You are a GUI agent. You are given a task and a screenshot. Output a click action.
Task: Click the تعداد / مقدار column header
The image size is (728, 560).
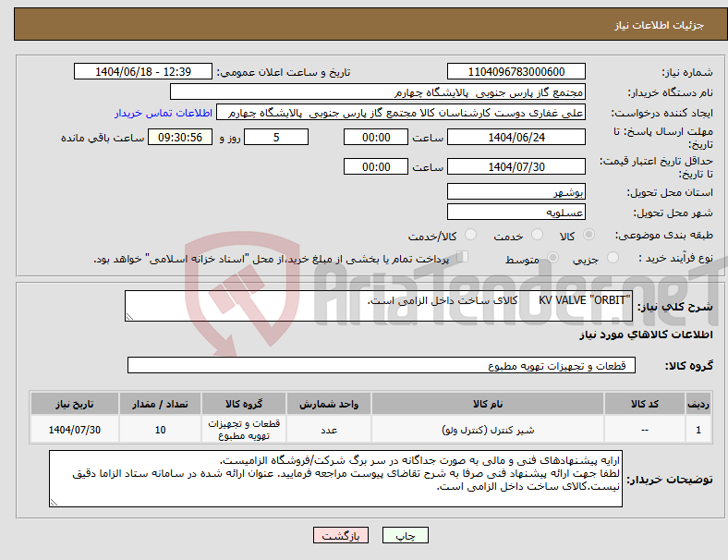point(160,404)
